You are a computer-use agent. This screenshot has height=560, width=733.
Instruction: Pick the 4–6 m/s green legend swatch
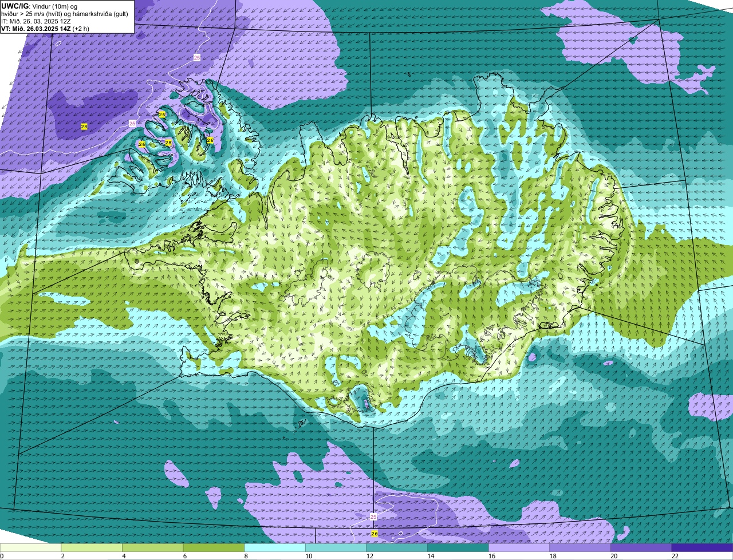point(152,547)
